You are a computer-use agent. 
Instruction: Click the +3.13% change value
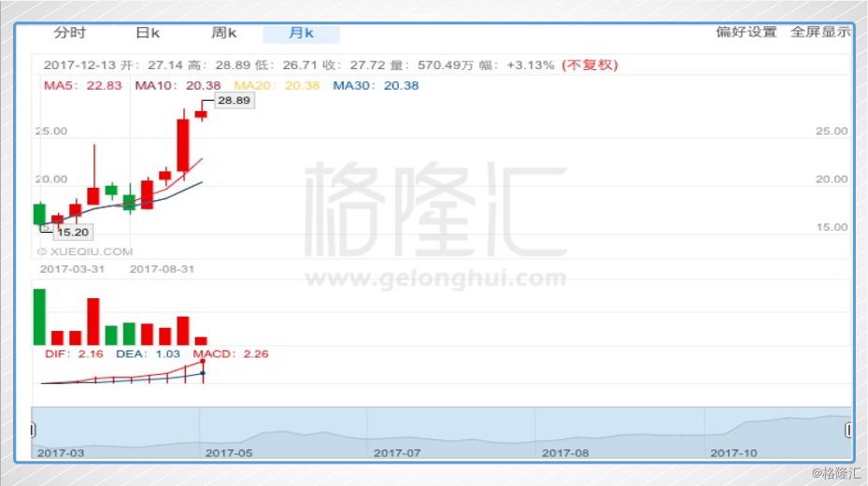click(x=531, y=65)
